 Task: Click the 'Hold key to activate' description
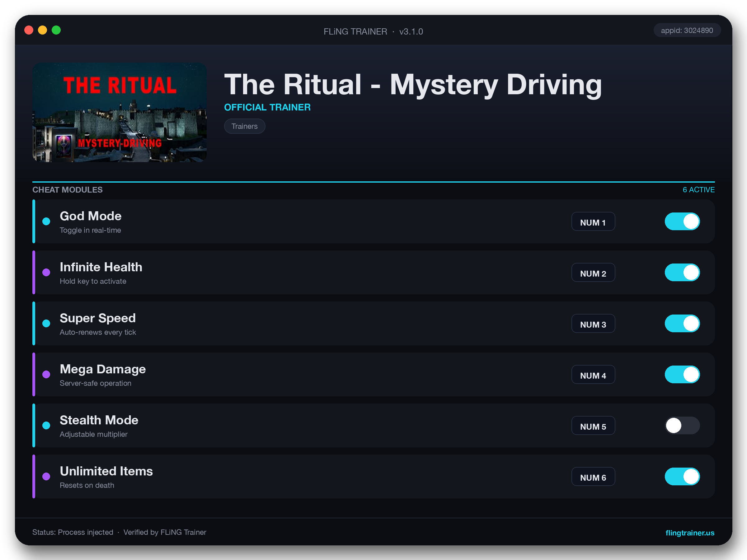(x=93, y=281)
